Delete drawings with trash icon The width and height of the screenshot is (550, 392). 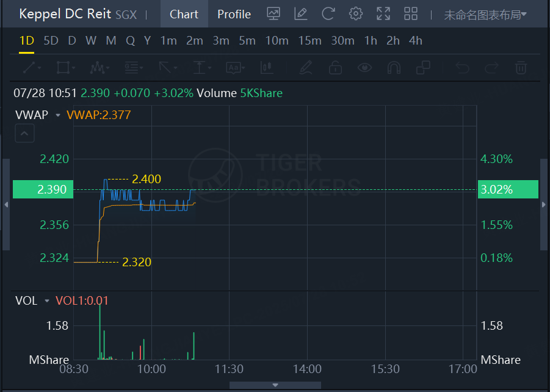click(x=521, y=67)
